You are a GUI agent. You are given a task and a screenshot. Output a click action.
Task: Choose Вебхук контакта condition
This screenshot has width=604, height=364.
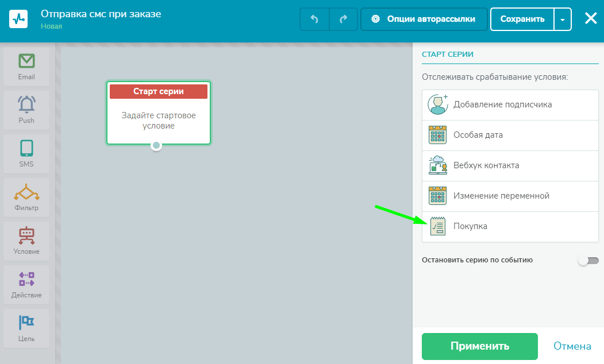[510, 165]
